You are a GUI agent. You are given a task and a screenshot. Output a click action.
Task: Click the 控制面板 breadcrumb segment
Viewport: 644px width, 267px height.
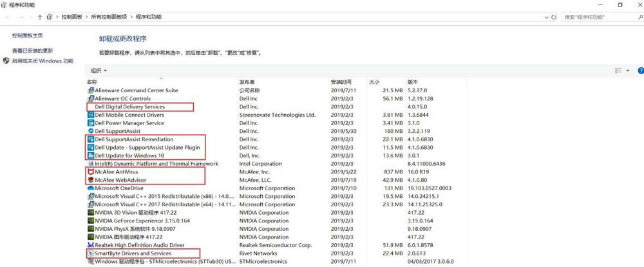[72, 17]
